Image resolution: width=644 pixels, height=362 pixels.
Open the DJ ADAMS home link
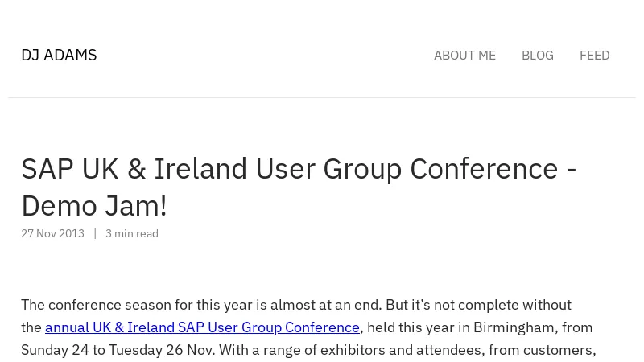pos(59,55)
